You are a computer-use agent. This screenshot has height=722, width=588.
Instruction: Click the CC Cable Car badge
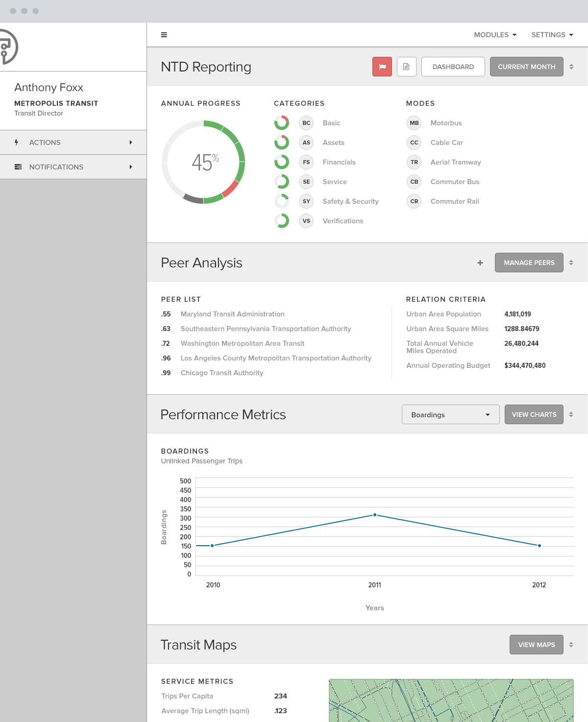click(414, 143)
